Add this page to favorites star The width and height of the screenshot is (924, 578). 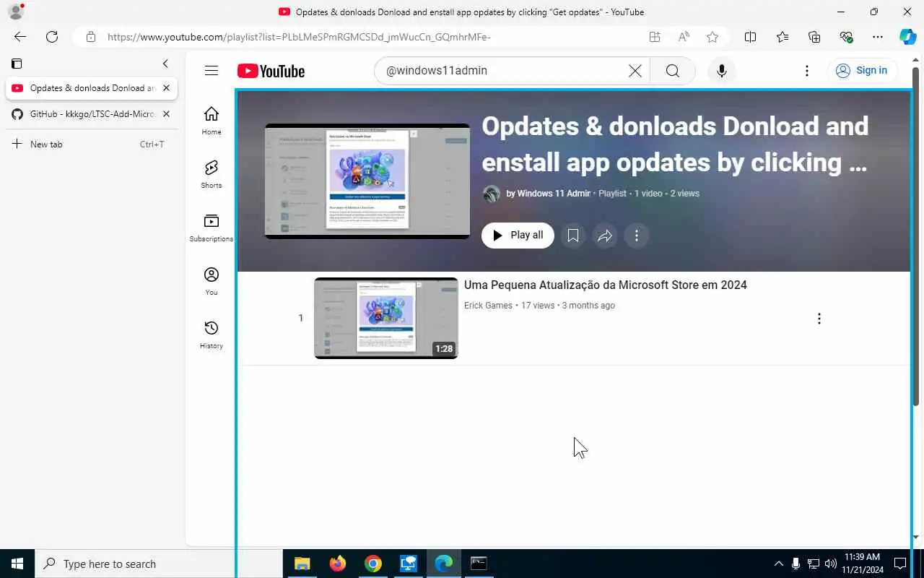click(x=712, y=37)
